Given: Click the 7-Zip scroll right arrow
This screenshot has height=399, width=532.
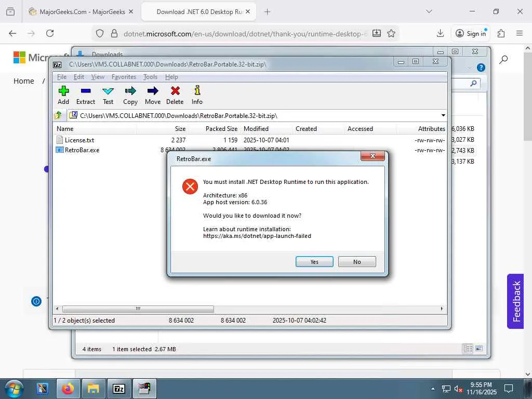Looking at the screenshot, I should pyautogui.click(x=442, y=309).
